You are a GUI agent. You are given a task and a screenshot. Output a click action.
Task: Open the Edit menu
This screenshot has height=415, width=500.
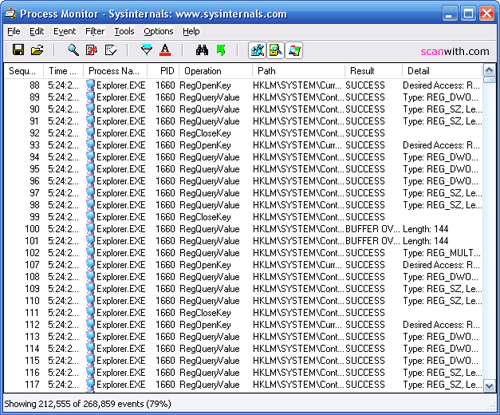pos(36,31)
